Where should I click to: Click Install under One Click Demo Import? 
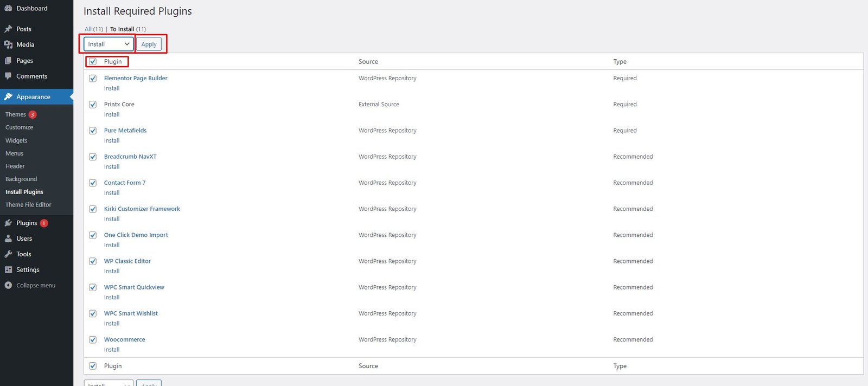pos(112,245)
